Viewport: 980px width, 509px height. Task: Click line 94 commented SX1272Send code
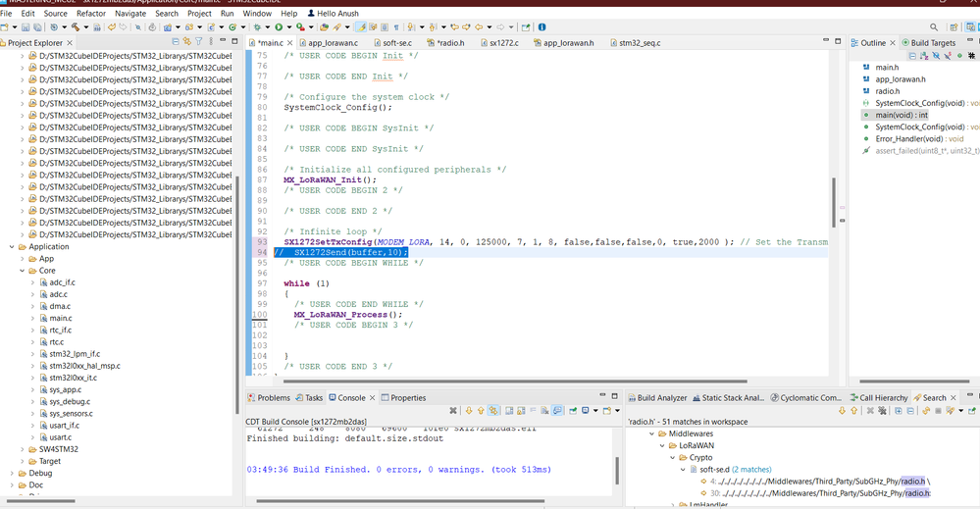point(341,252)
